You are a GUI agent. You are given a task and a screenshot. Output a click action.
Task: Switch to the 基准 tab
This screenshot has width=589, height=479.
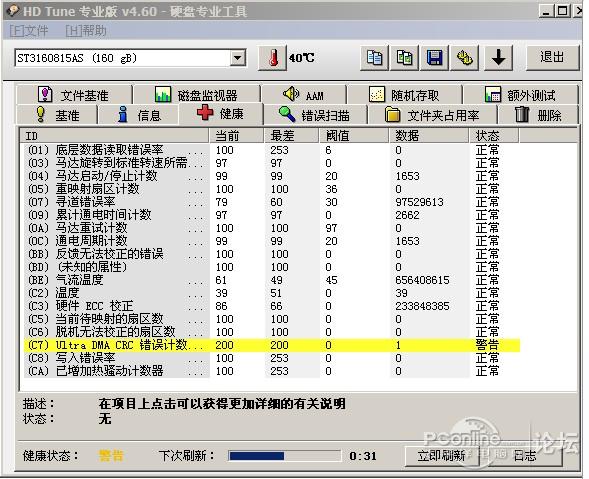pyautogui.click(x=57, y=115)
